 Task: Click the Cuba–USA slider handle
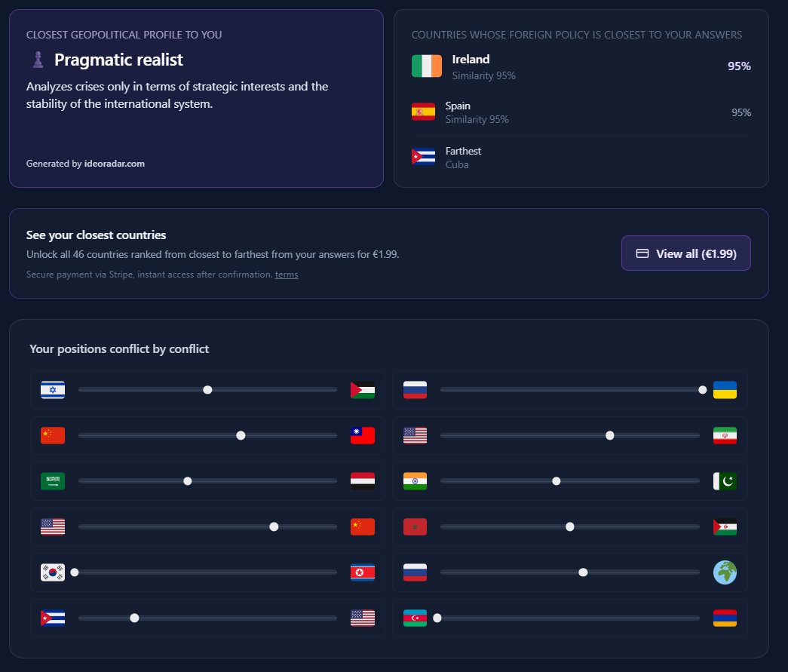(134, 618)
